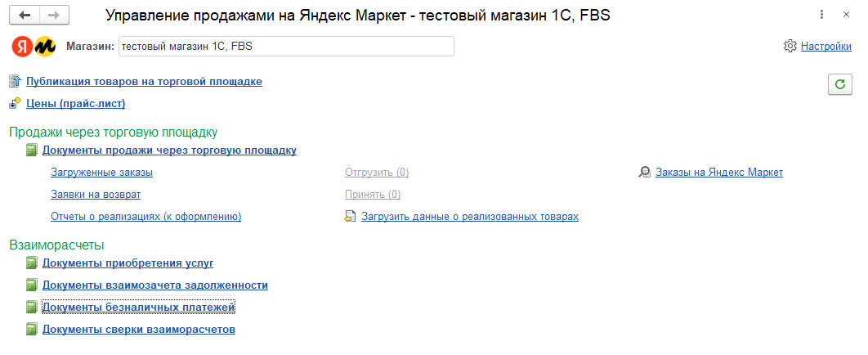The width and height of the screenshot is (868, 355).
Task: Click the forward navigation arrow
Action: tap(54, 16)
